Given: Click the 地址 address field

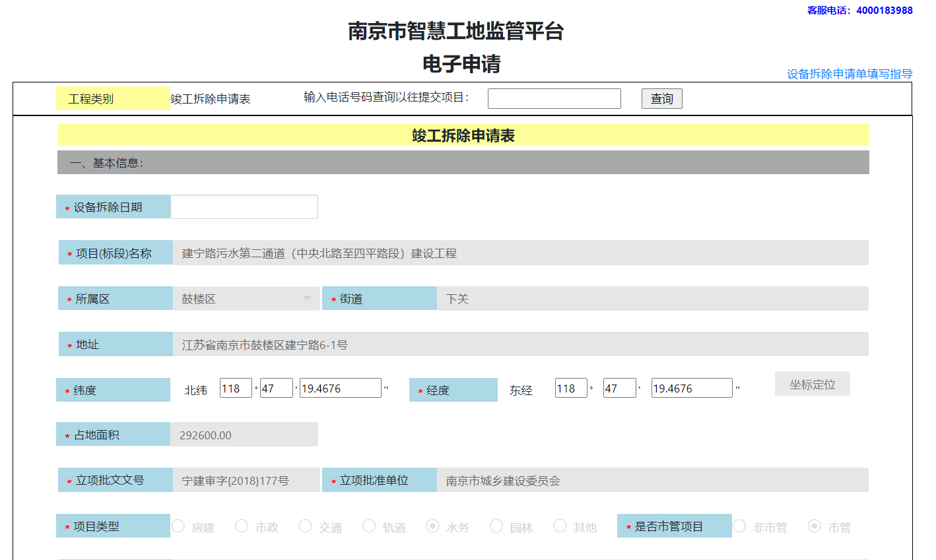Looking at the screenshot, I should pos(520,344).
